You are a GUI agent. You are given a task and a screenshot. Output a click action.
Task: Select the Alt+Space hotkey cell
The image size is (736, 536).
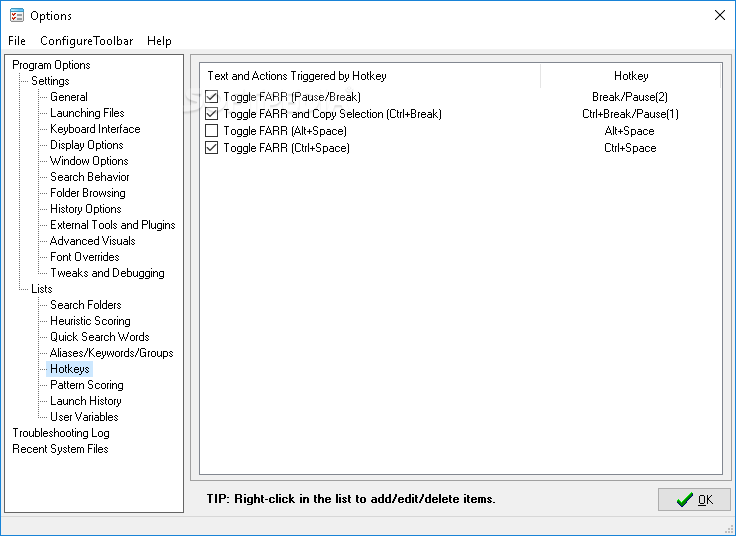point(629,130)
